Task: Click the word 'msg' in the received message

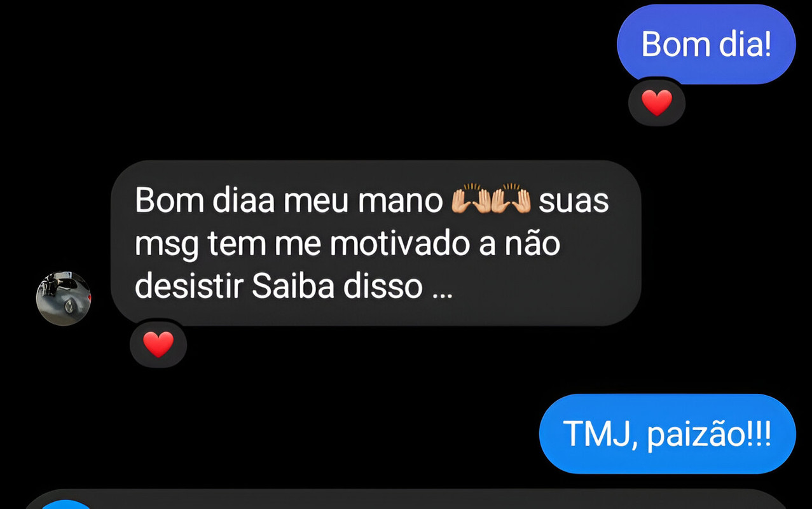Action: tap(167, 247)
